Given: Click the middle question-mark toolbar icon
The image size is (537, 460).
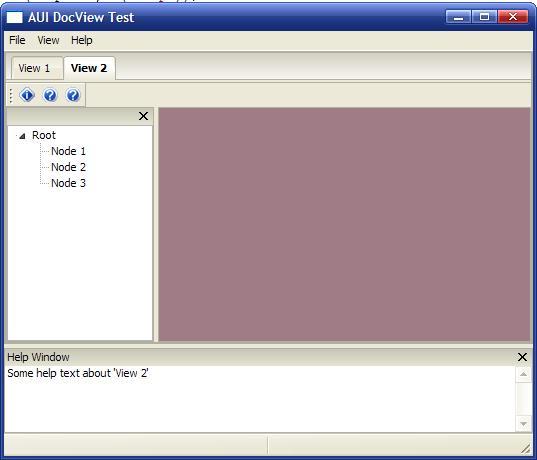Looking at the screenshot, I should click(50, 95).
